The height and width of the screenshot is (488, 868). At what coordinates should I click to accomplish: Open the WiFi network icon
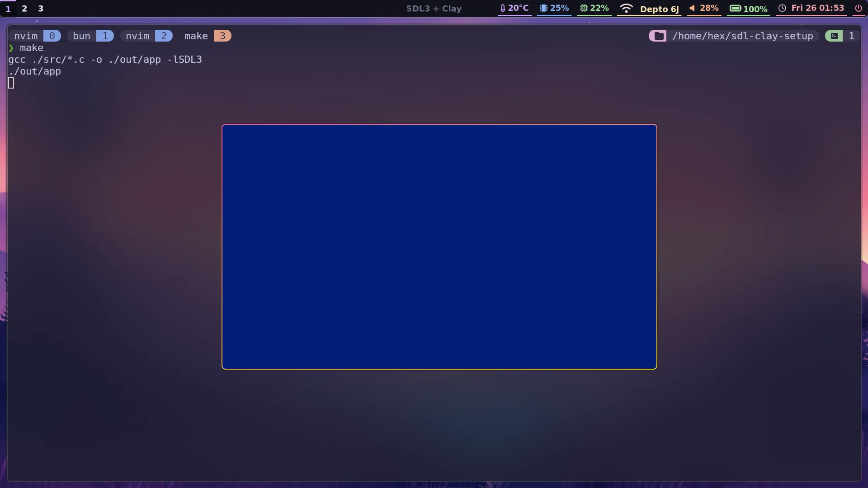(626, 8)
